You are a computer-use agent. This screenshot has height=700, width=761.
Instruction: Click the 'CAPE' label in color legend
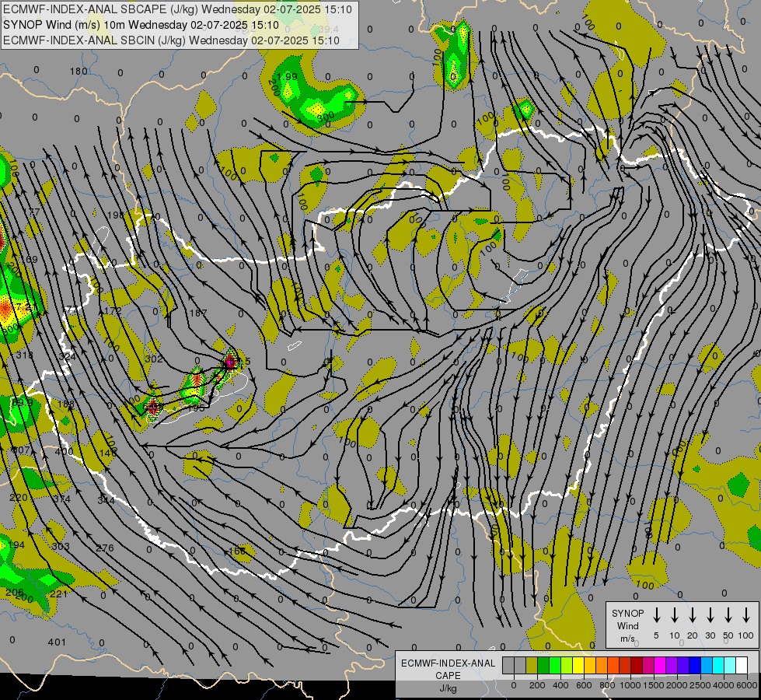[x=448, y=676]
